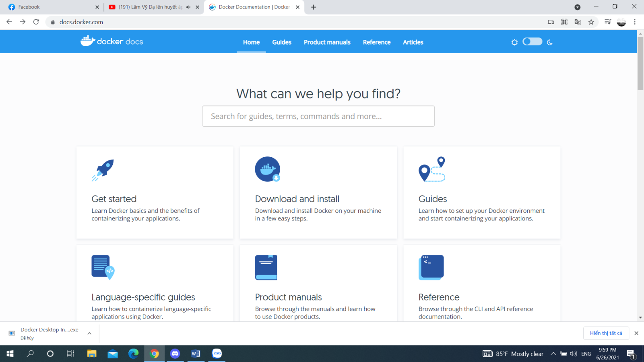The image size is (644, 362).
Task: Open the volume control icon
Action: coord(574,354)
